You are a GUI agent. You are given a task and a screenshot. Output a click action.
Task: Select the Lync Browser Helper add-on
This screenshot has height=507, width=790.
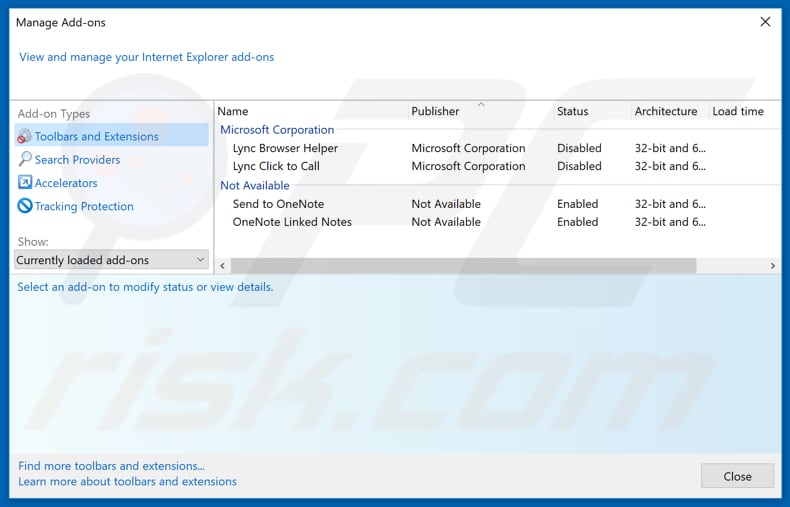285,148
